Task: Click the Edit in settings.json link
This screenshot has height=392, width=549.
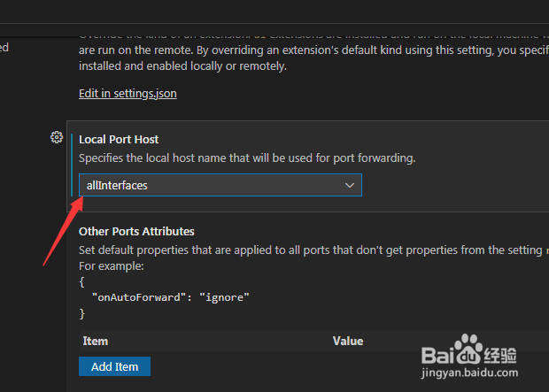Action: [x=128, y=94]
